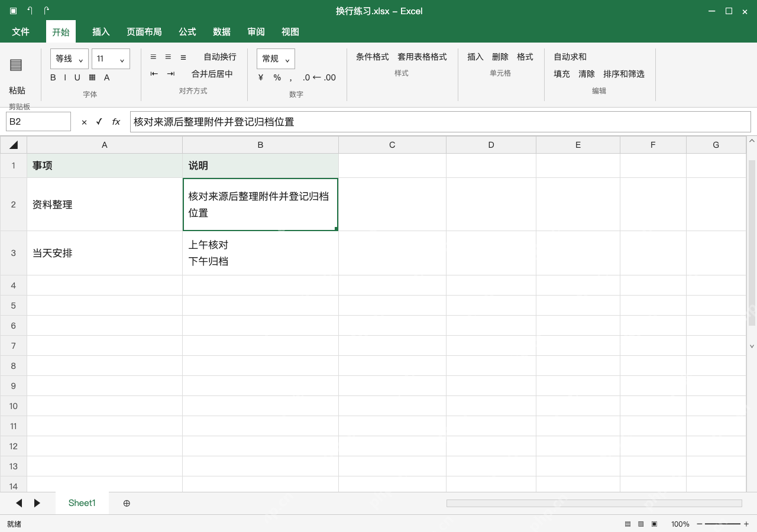Toggle 自动换行 wrap text
The height and width of the screenshot is (532, 757).
pos(220,57)
